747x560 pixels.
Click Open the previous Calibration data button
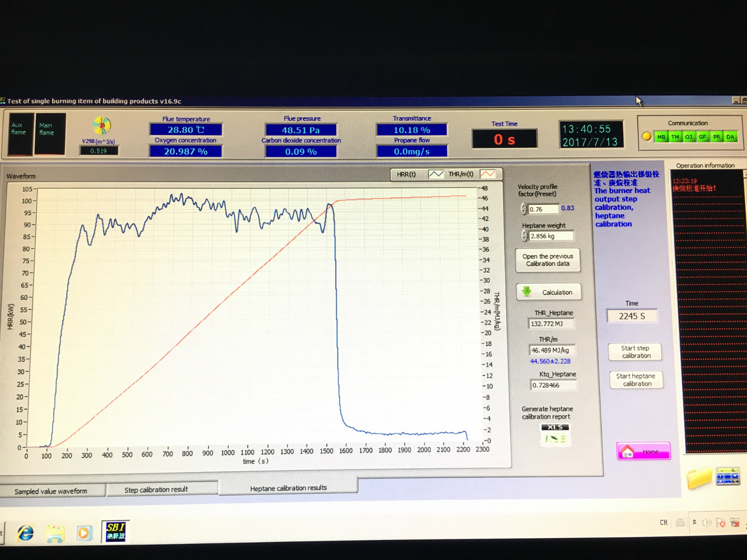pos(548,260)
